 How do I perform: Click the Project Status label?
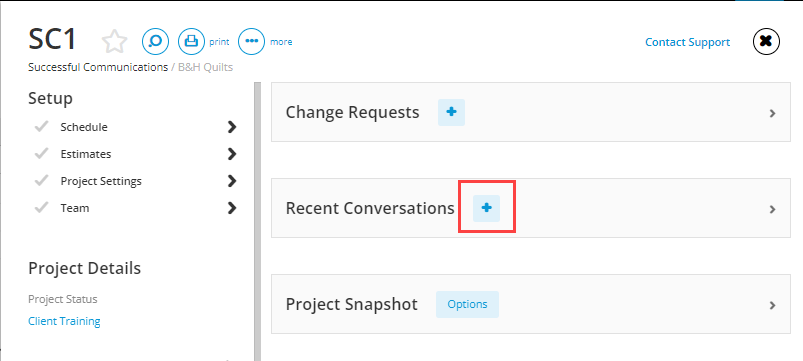62,299
